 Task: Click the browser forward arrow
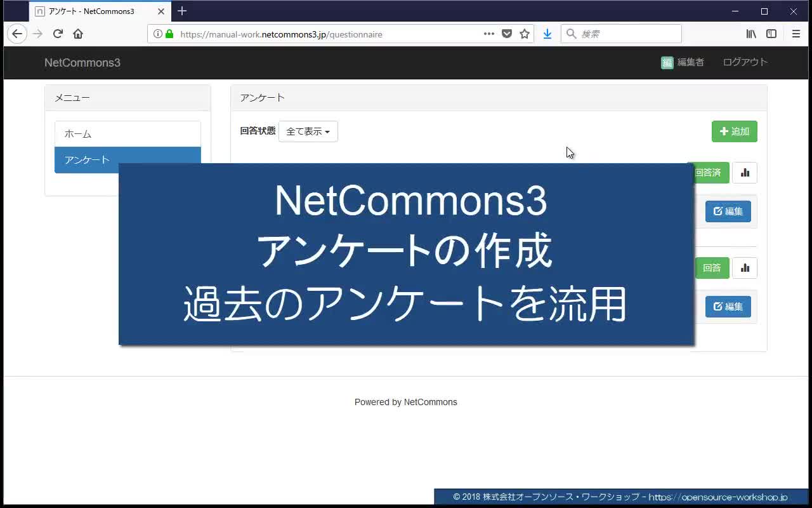pos(38,34)
